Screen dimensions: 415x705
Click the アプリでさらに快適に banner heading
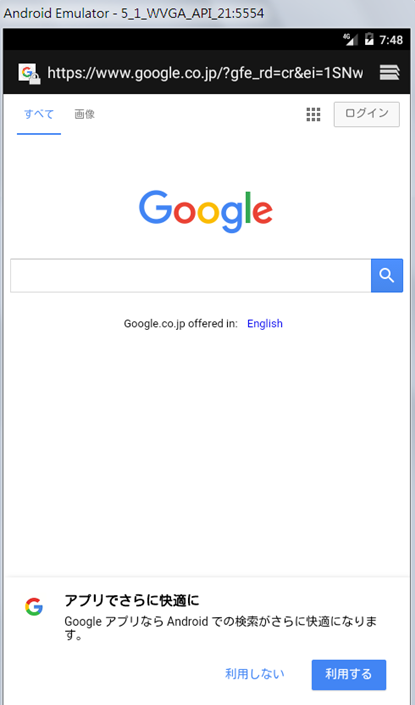pos(132,600)
